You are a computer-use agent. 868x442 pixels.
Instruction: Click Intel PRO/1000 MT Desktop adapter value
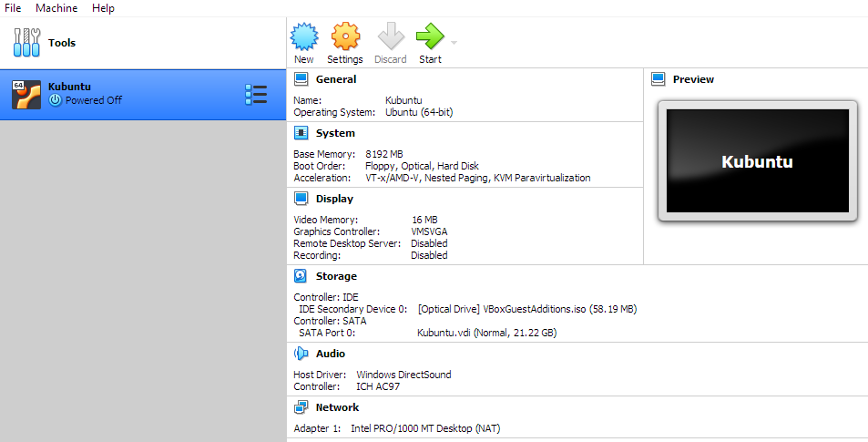pos(425,428)
